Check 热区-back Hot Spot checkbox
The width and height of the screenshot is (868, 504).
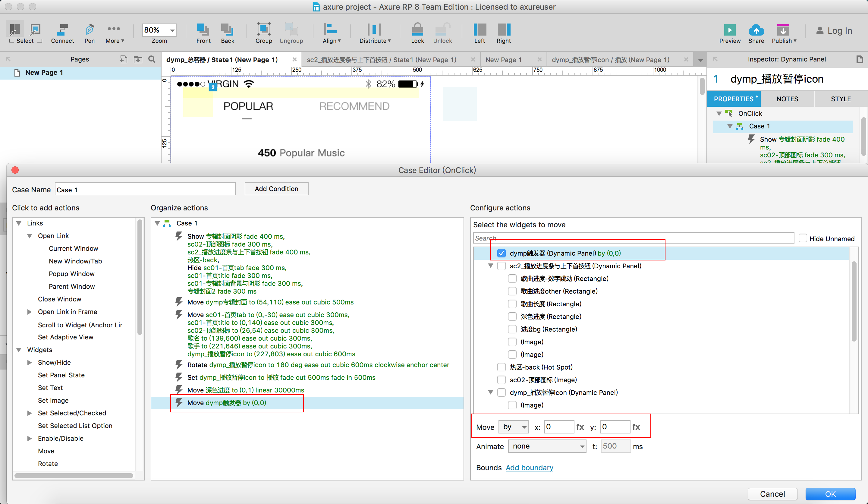501,367
